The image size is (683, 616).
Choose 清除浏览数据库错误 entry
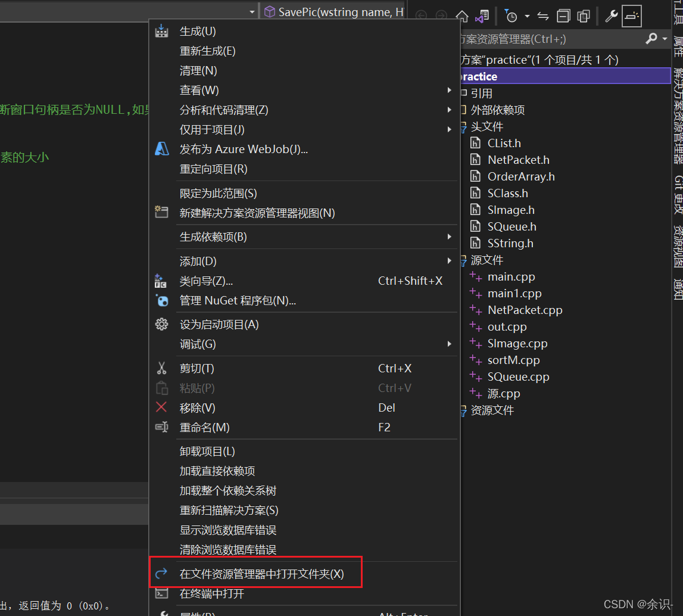click(x=228, y=550)
